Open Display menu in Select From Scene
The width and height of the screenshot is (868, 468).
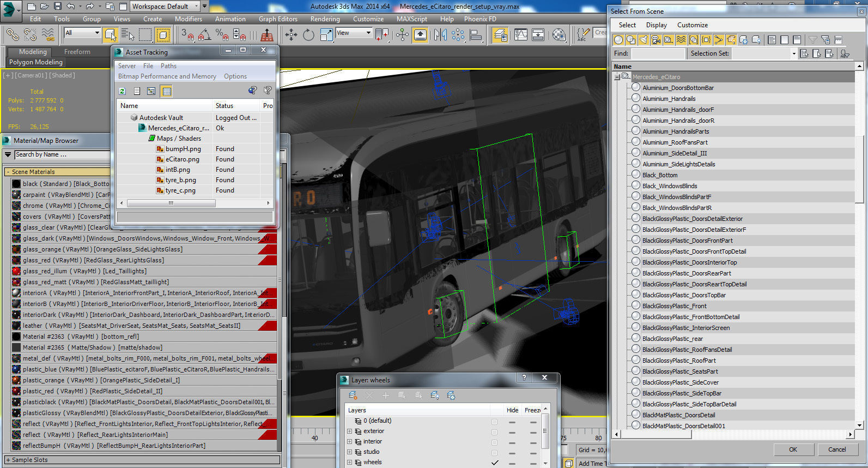click(656, 25)
